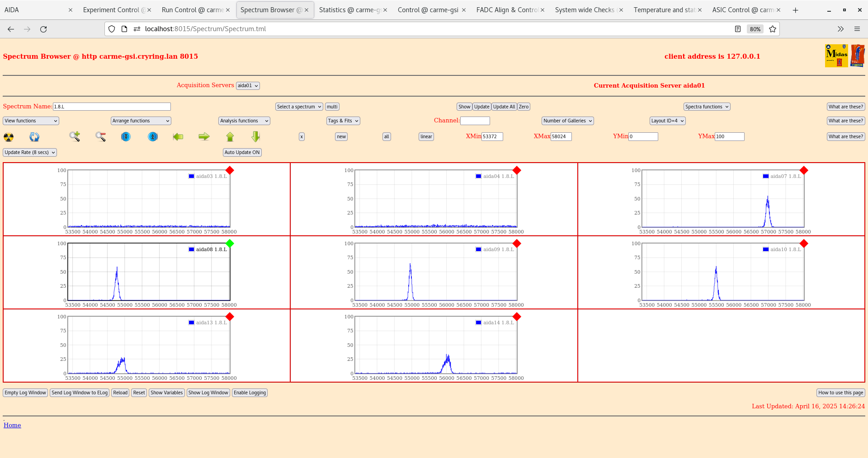The height and width of the screenshot is (458, 868).
Task: Open the Spectra functions dropdown
Action: pyautogui.click(x=707, y=107)
